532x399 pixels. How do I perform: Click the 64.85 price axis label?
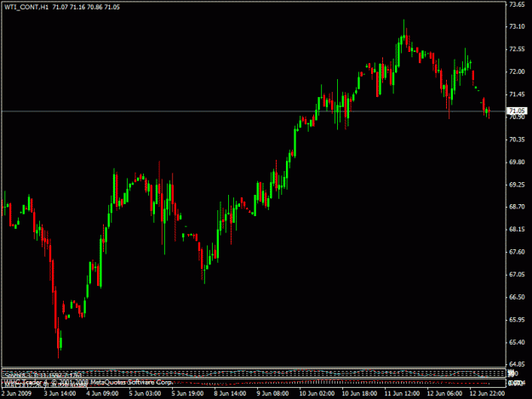517,364
